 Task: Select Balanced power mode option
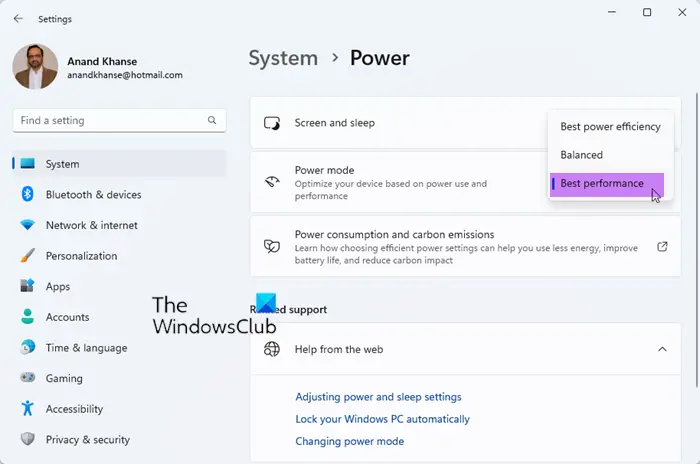point(610,155)
